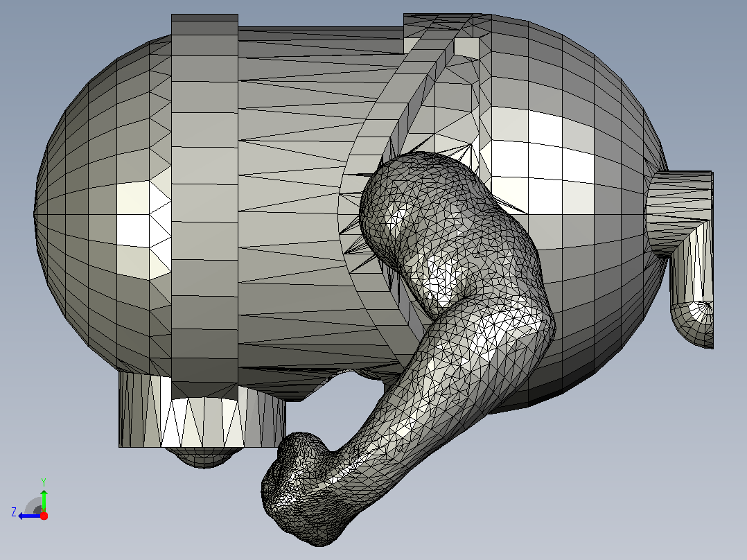747x560 pixels.
Task: Click the green Y axis arrow of the triad
Action: click(44, 500)
